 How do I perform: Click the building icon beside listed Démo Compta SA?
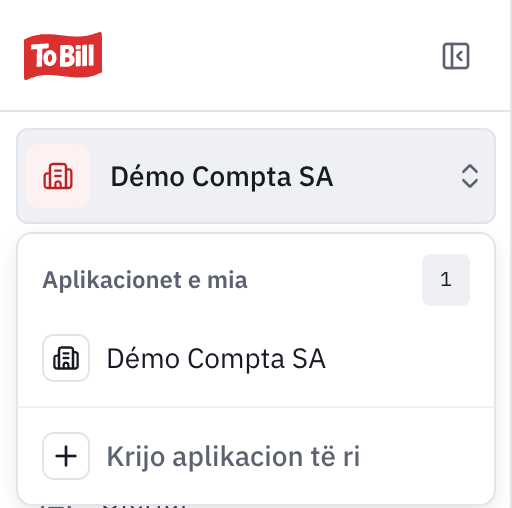point(66,358)
